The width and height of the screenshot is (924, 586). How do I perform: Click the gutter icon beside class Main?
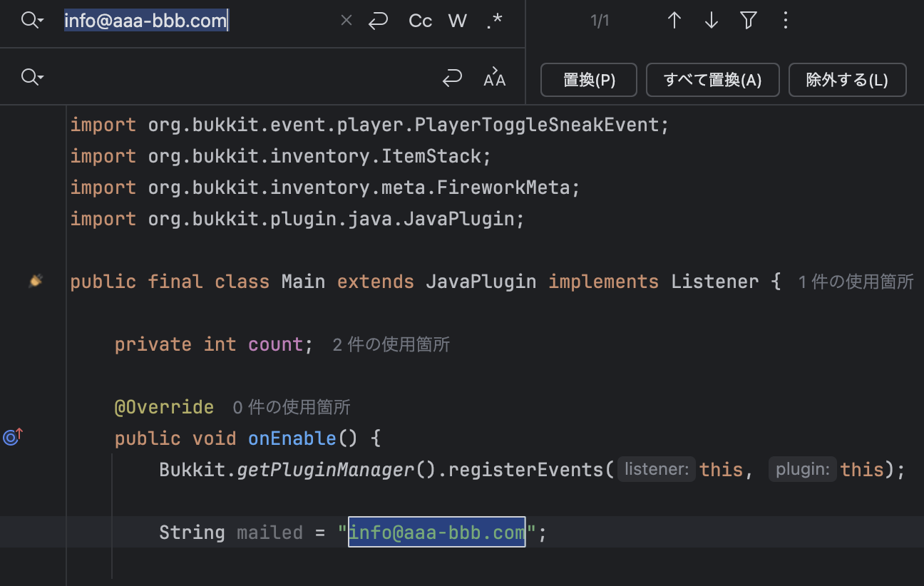(x=36, y=282)
